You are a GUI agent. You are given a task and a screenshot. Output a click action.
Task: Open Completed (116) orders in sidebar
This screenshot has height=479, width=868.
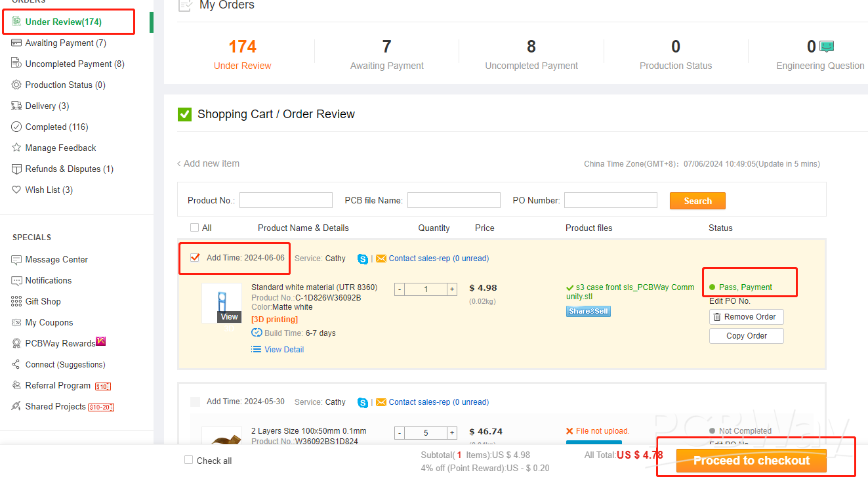tap(56, 127)
